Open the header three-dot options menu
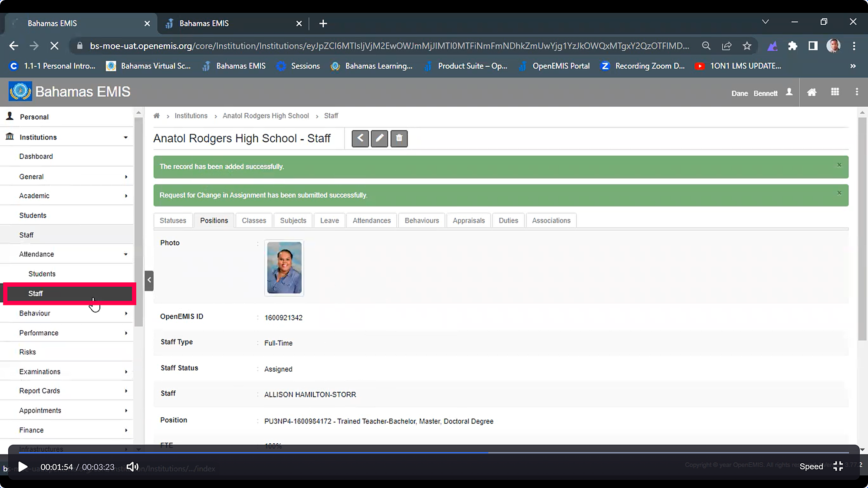 [x=857, y=92]
